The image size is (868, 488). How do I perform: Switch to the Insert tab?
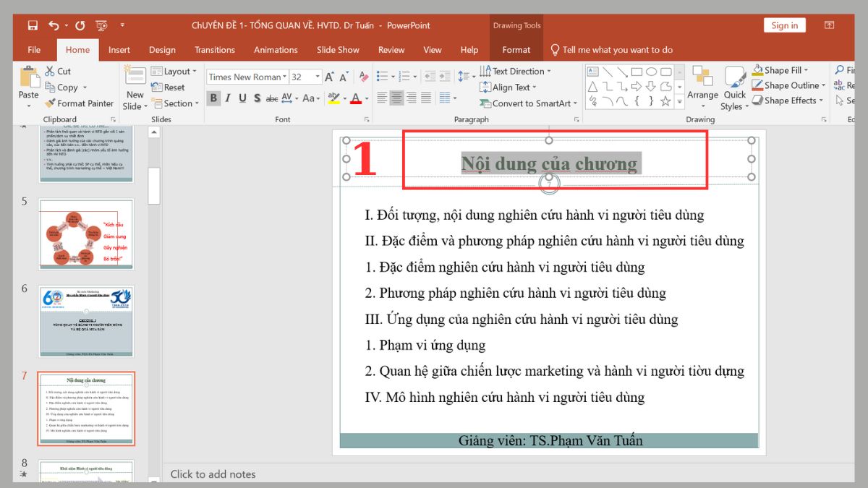[x=119, y=49]
